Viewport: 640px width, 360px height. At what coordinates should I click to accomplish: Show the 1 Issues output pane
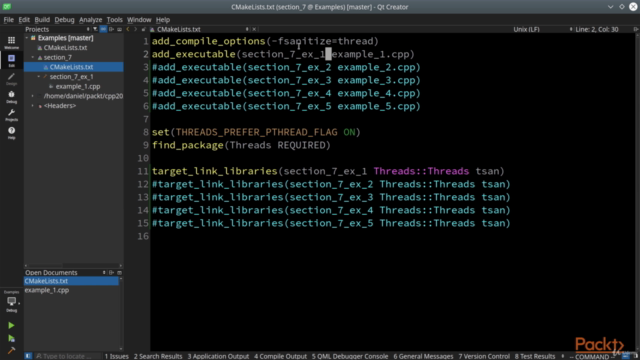[116, 356]
